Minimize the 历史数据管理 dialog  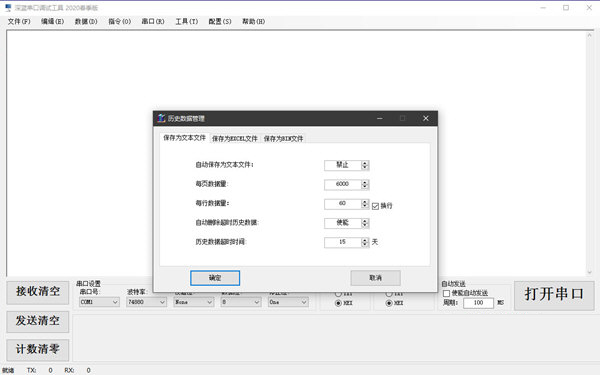click(380, 118)
